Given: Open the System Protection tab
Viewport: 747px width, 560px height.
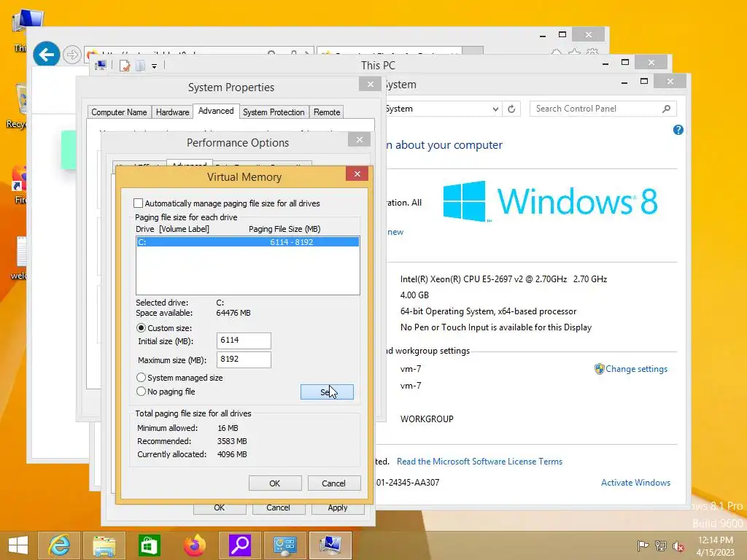Looking at the screenshot, I should pyautogui.click(x=274, y=112).
